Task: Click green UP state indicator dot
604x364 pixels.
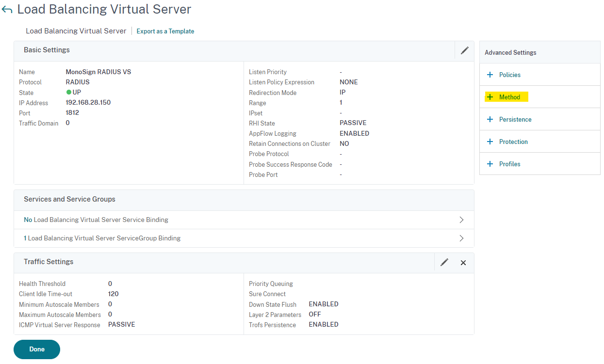Action: tap(69, 92)
